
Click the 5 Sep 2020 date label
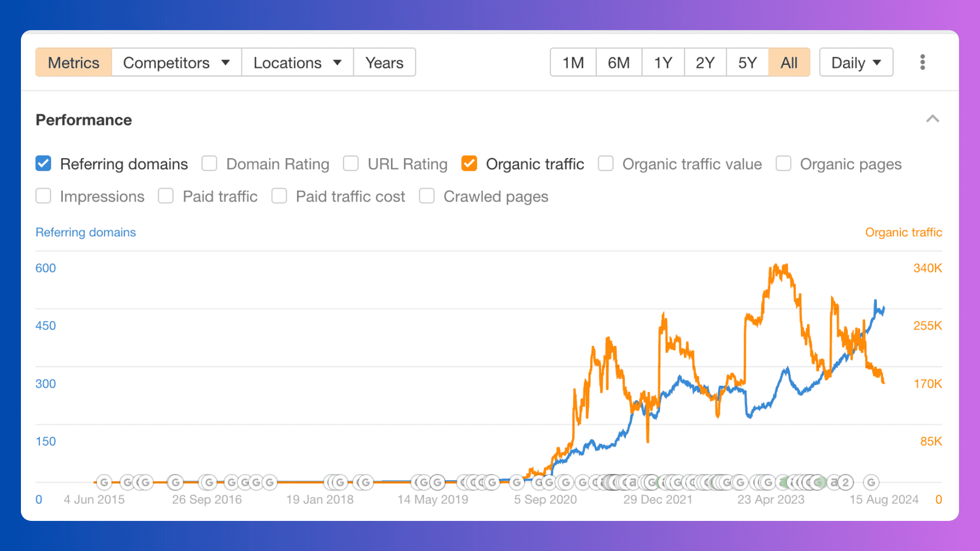(545, 499)
